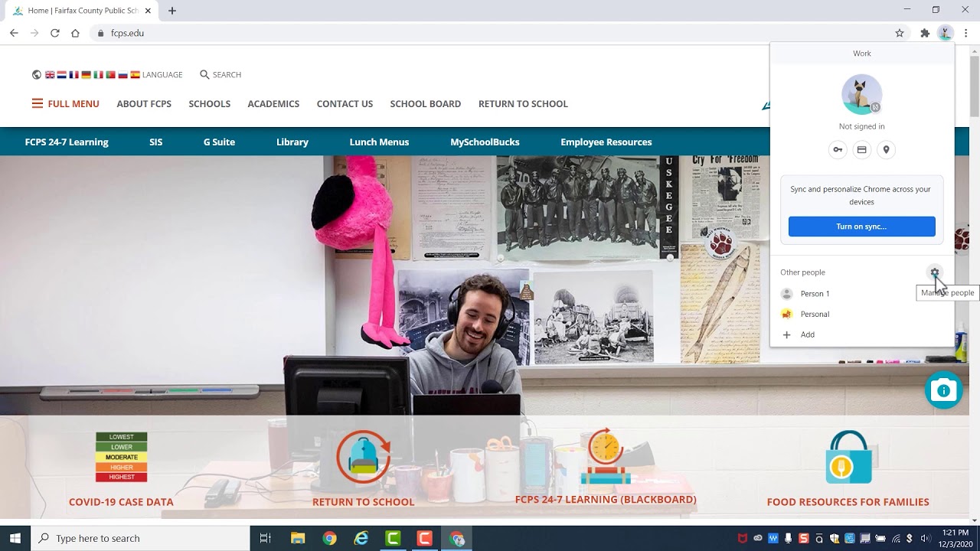Click the profile avatar in Chrome toolbar
Viewport: 980px width, 551px height.
point(946,33)
